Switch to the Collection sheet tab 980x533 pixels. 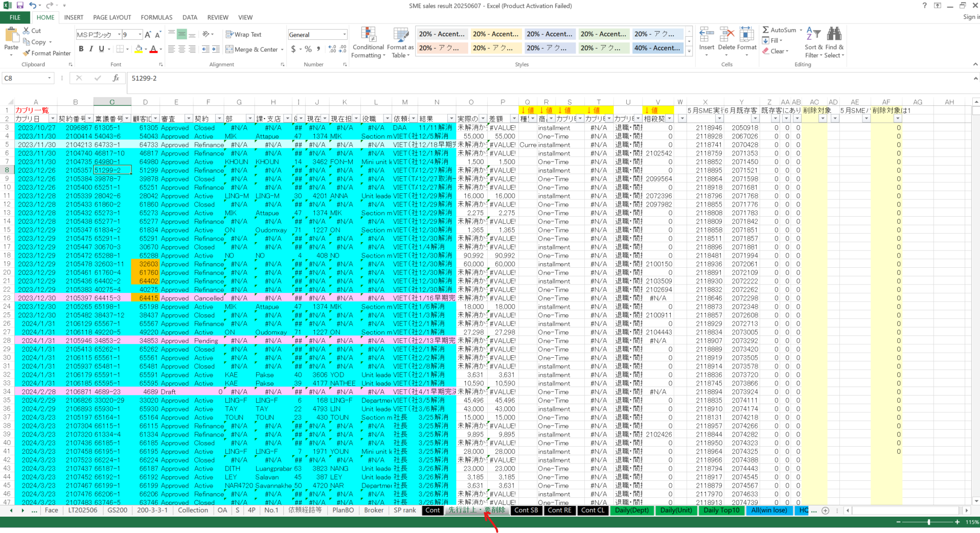pyautogui.click(x=193, y=510)
